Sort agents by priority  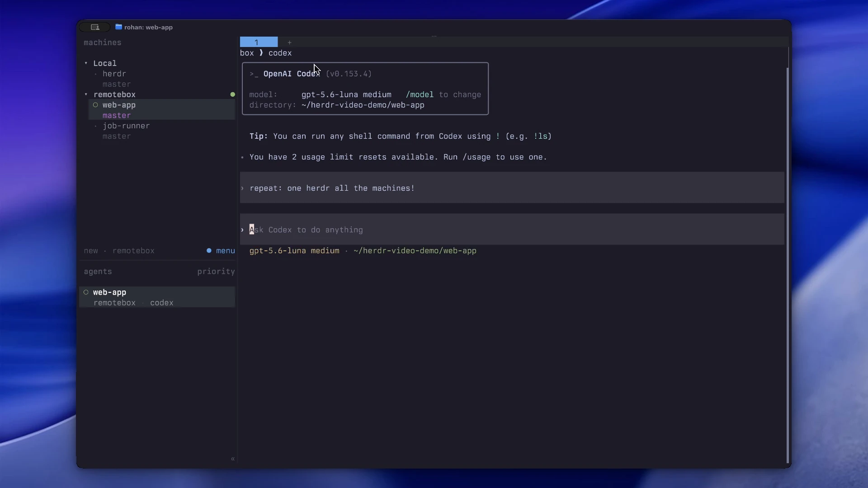[216, 272]
